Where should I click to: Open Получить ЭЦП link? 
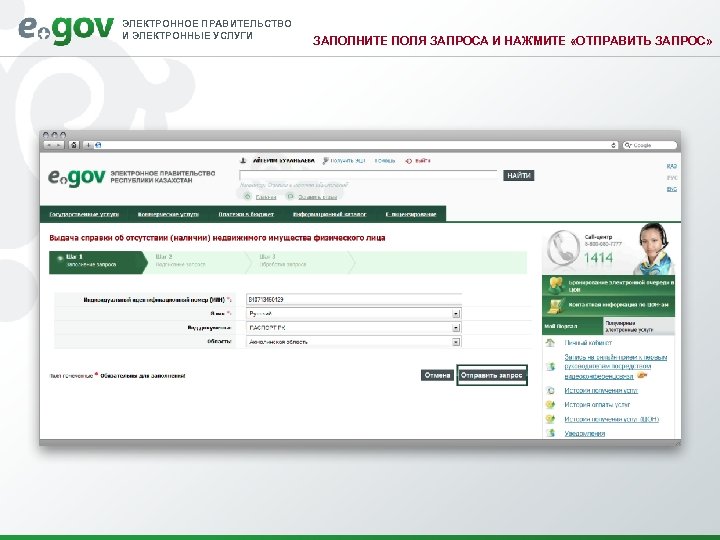point(348,161)
